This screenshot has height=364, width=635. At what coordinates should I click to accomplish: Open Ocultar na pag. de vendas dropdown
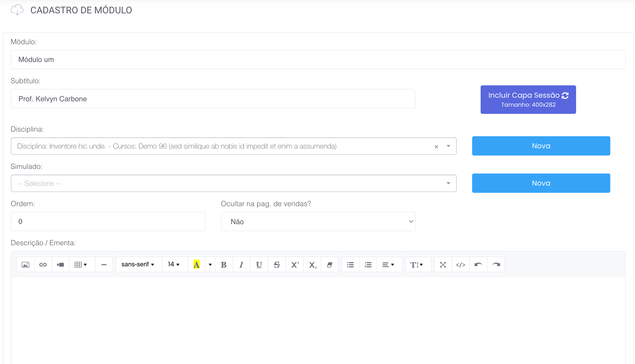(x=318, y=221)
